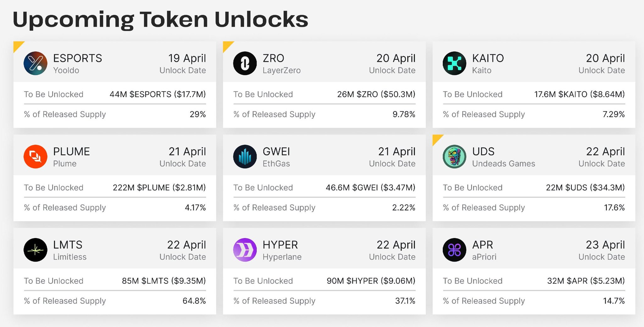Click the UDS Undeads Games zombie logo
Screen dimensions: 644x327
pyautogui.click(x=454, y=157)
